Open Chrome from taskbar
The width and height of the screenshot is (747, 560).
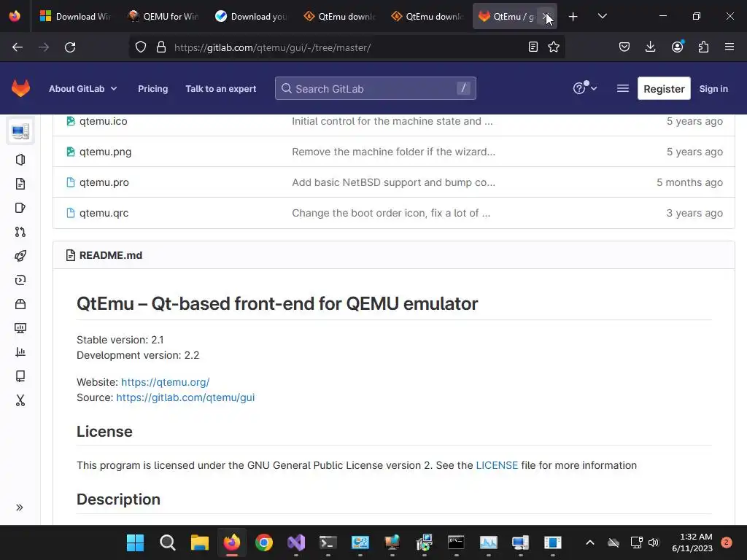pos(264,542)
